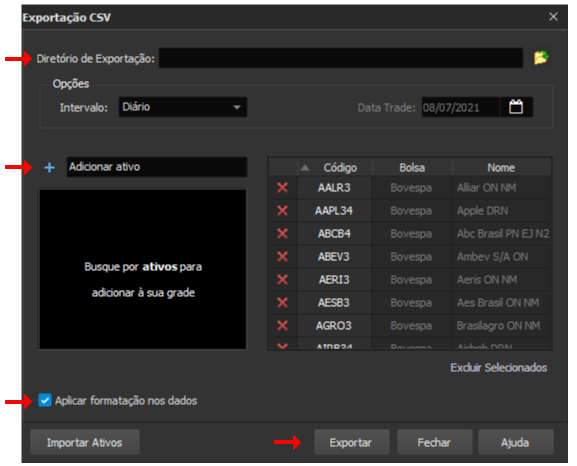Click Bovespa cell in ABEV3 row
This screenshot has width=577, height=466.
tap(412, 256)
